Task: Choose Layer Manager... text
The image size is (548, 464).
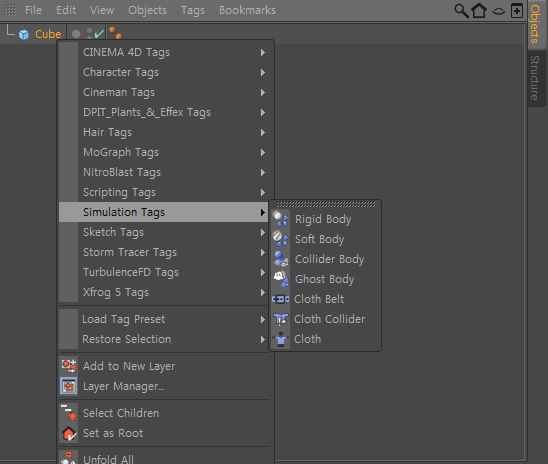Action: (x=123, y=386)
